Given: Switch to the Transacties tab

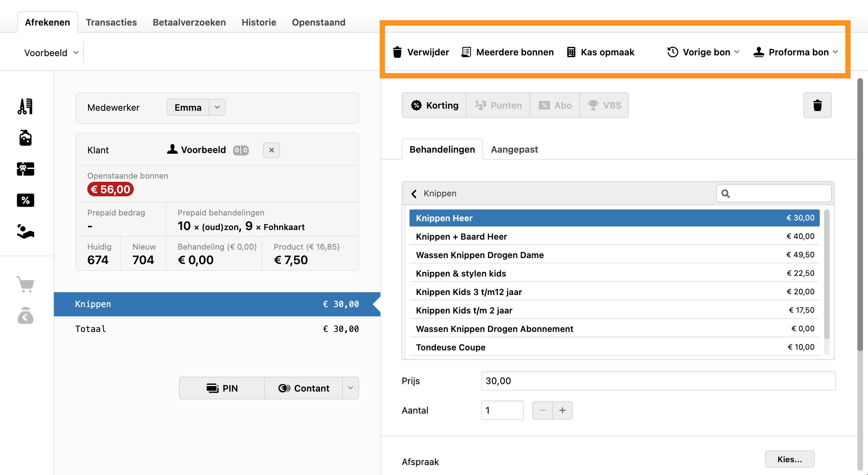Looking at the screenshot, I should point(111,22).
